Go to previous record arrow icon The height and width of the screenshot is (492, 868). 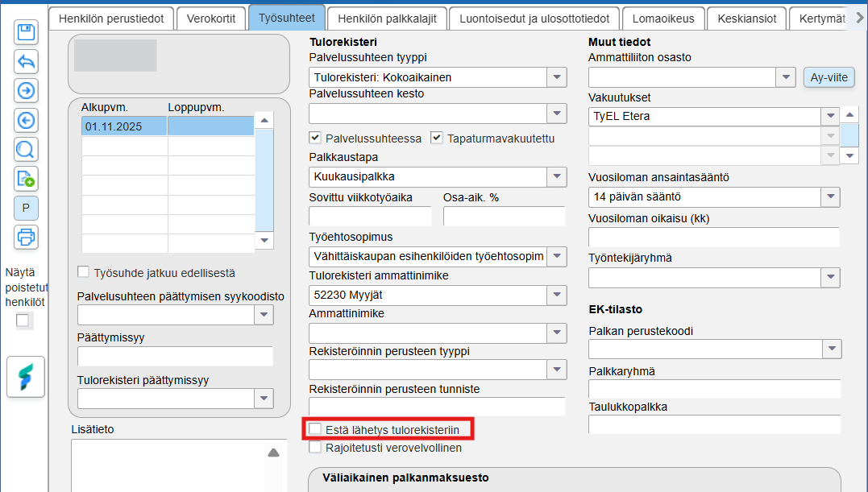click(26, 120)
